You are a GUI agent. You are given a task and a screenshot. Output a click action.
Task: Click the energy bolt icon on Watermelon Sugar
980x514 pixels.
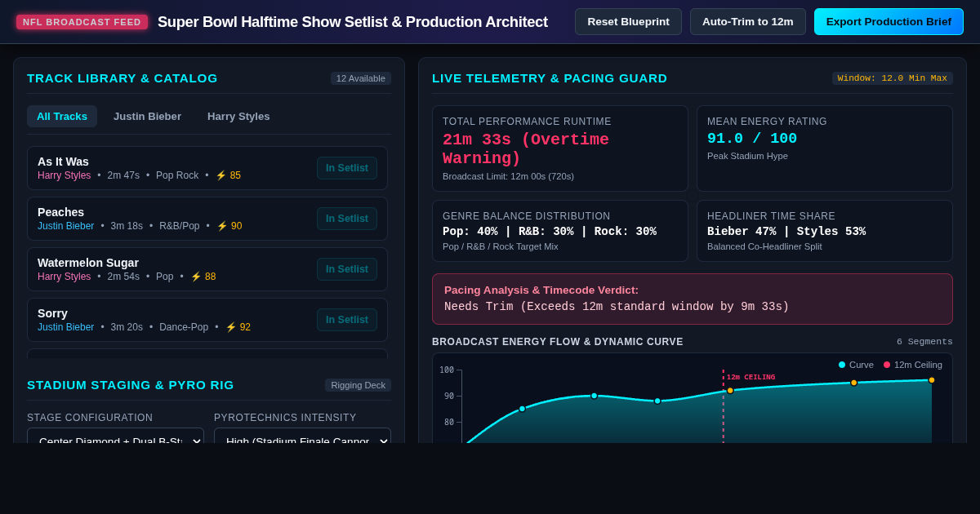(x=196, y=277)
